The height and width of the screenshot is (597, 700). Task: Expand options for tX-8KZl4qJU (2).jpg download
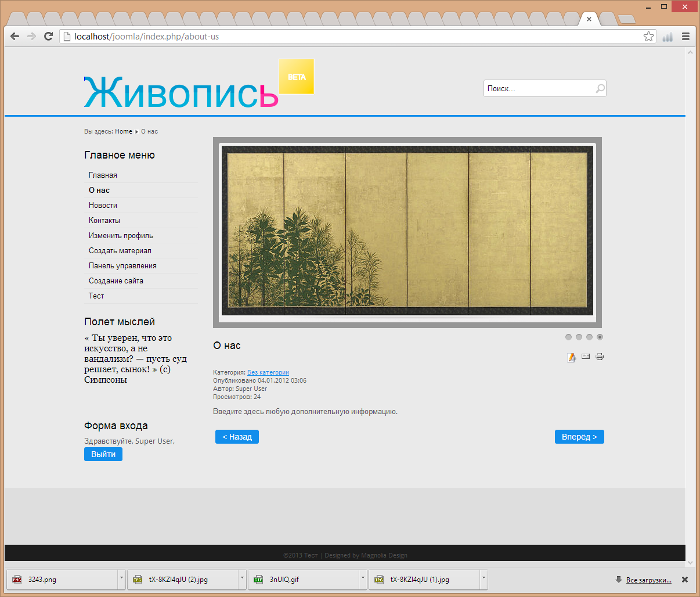click(242, 580)
